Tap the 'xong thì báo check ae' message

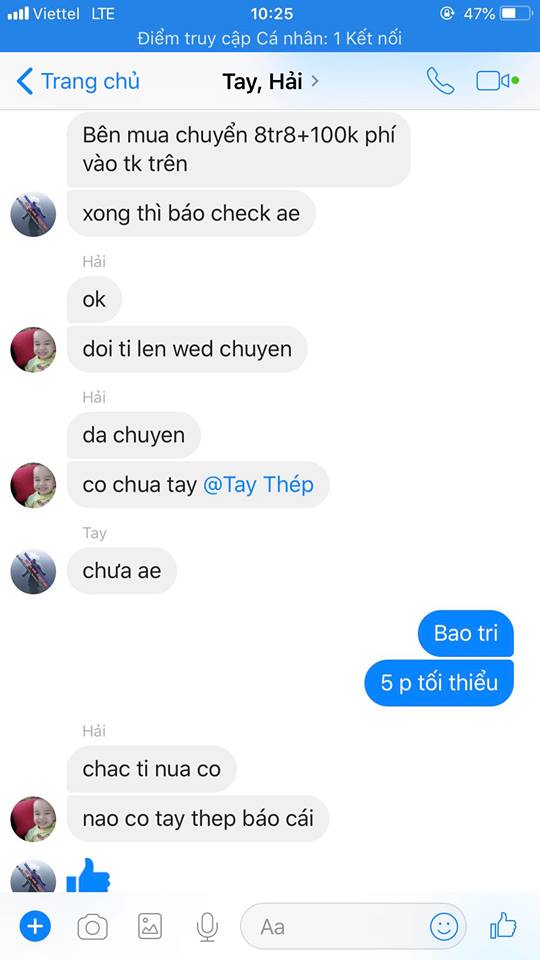(x=191, y=213)
